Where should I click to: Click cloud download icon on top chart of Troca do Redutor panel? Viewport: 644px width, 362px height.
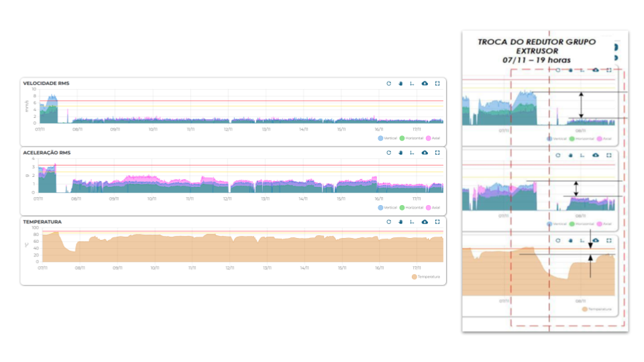point(596,70)
